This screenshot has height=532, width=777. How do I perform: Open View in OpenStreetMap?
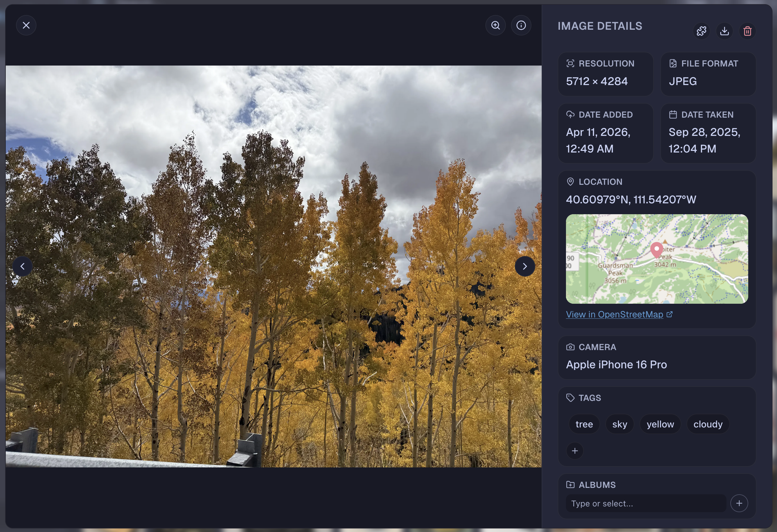point(615,314)
